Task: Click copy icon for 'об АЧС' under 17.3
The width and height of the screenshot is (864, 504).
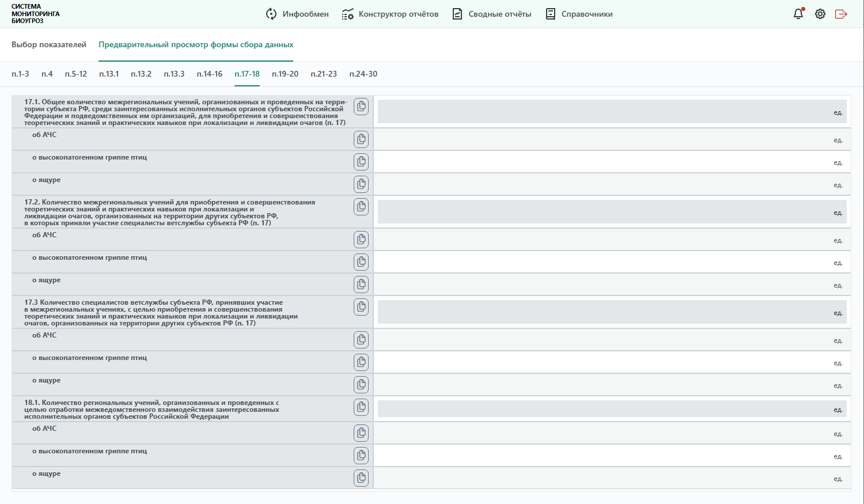Action: (x=361, y=340)
